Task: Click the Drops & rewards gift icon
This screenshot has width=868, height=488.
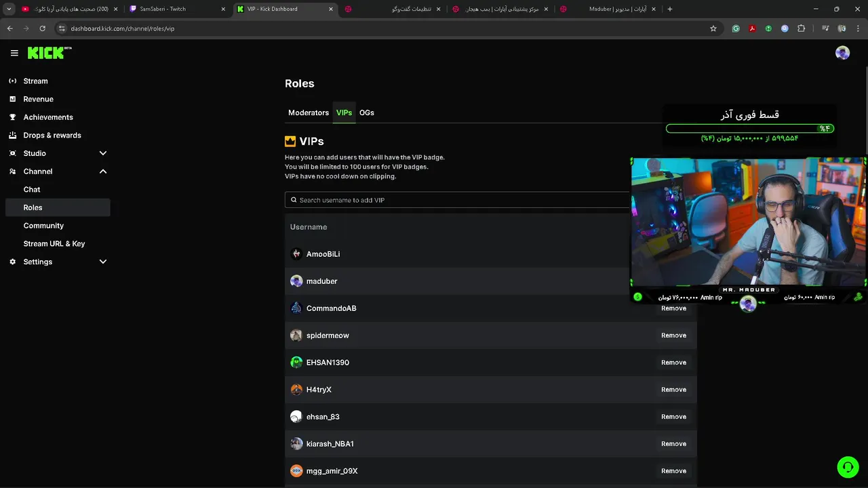Action: (12, 135)
